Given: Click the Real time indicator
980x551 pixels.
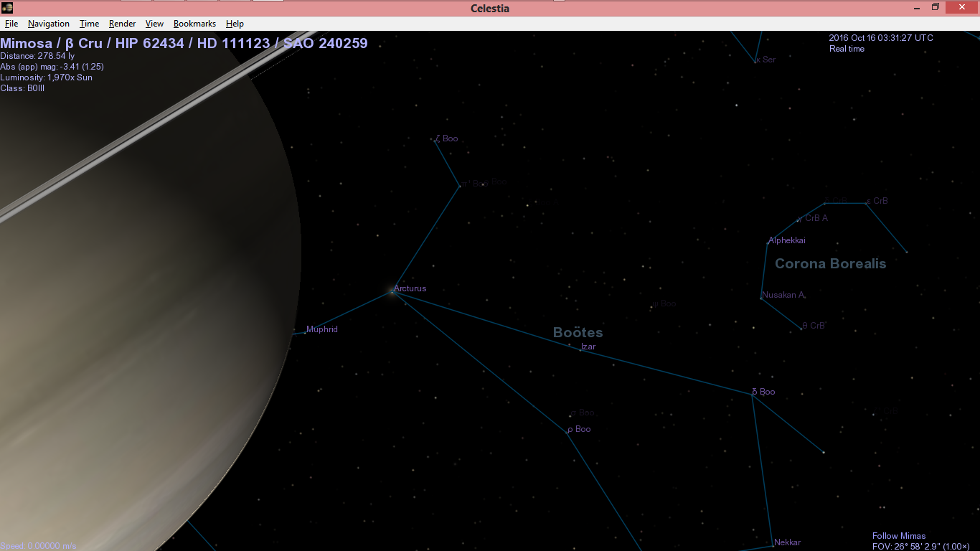Looking at the screenshot, I should click(x=847, y=49).
